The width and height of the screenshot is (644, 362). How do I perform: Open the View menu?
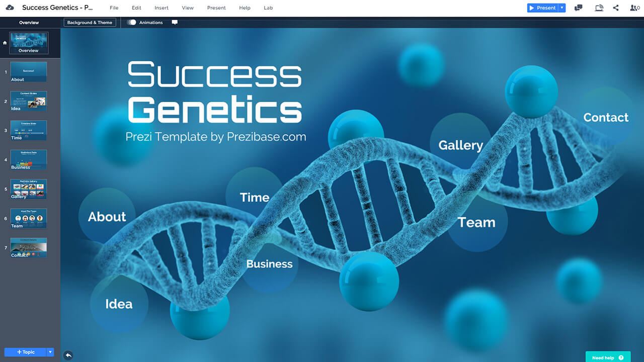[x=188, y=8]
